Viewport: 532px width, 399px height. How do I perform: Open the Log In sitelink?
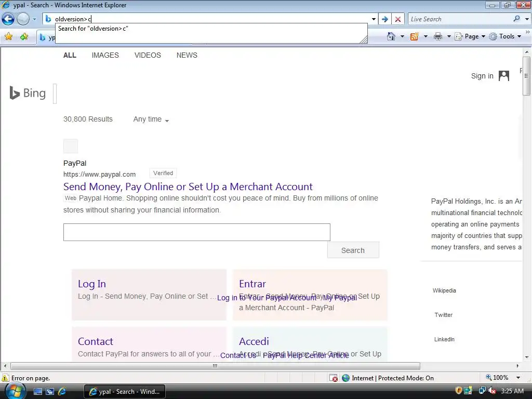(x=91, y=284)
